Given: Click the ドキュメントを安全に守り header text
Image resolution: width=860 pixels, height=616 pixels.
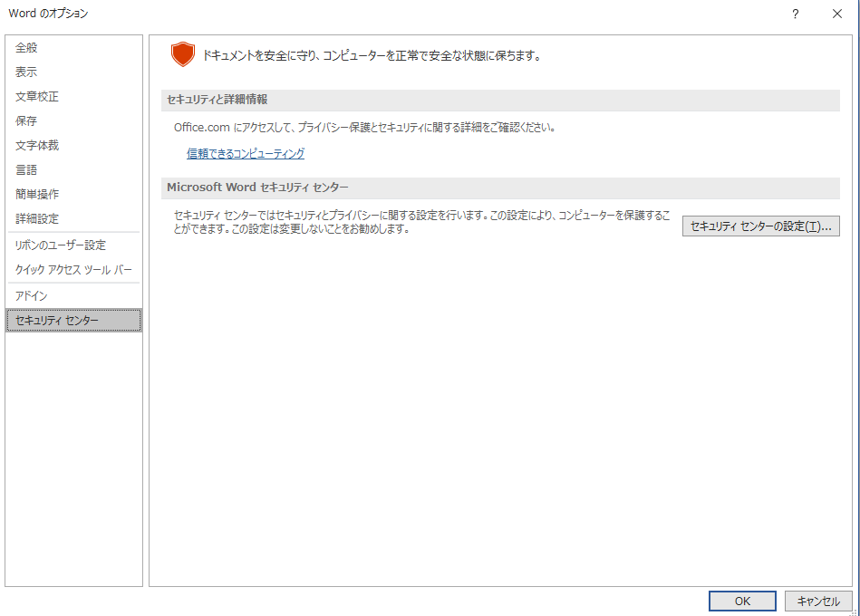Looking at the screenshot, I should (372, 55).
